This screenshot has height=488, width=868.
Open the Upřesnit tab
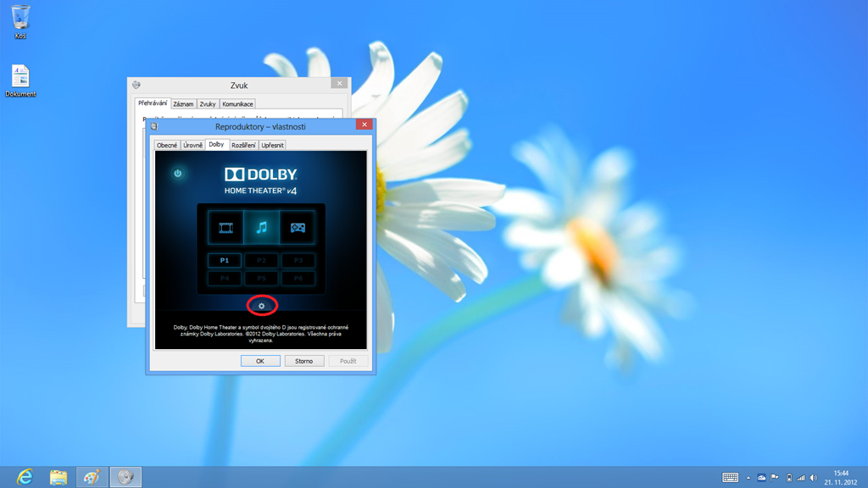(x=272, y=145)
